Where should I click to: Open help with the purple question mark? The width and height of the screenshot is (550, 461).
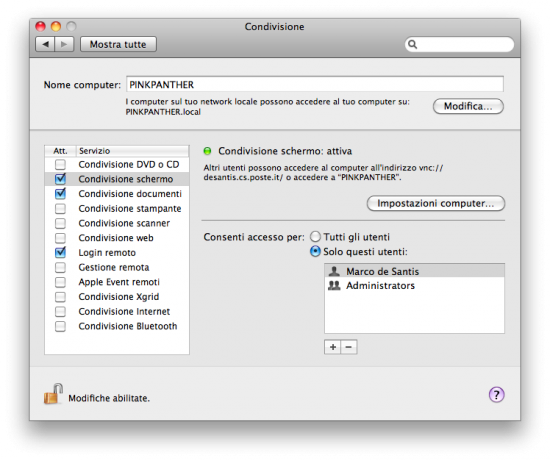pyautogui.click(x=496, y=395)
